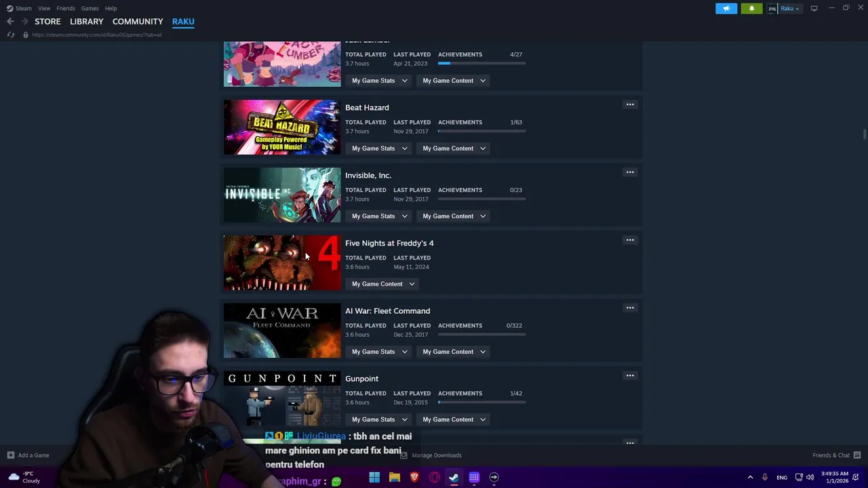Expand My Game Content for Five Nights at Freddy's 4

pyautogui.click(x=382, y=284)
